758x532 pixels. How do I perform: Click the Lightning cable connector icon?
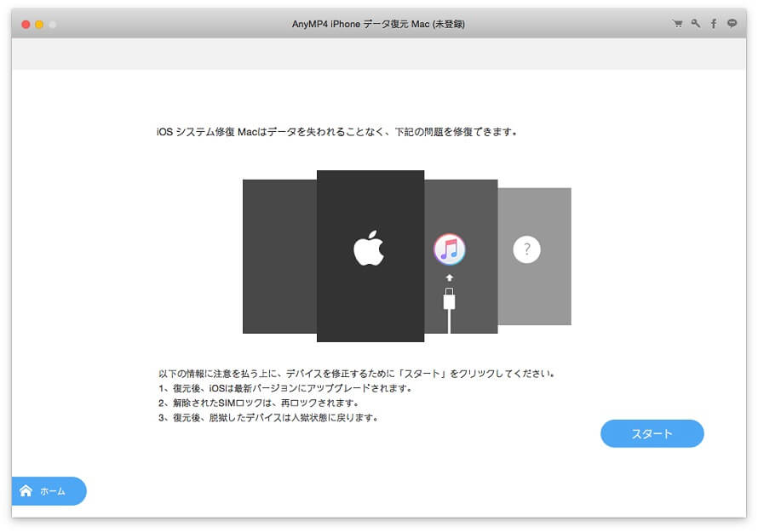[x=449, y=309]
